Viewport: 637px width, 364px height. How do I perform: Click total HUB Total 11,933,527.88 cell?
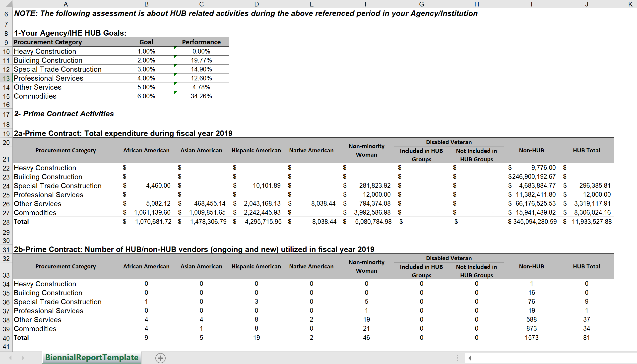point(586,222)
